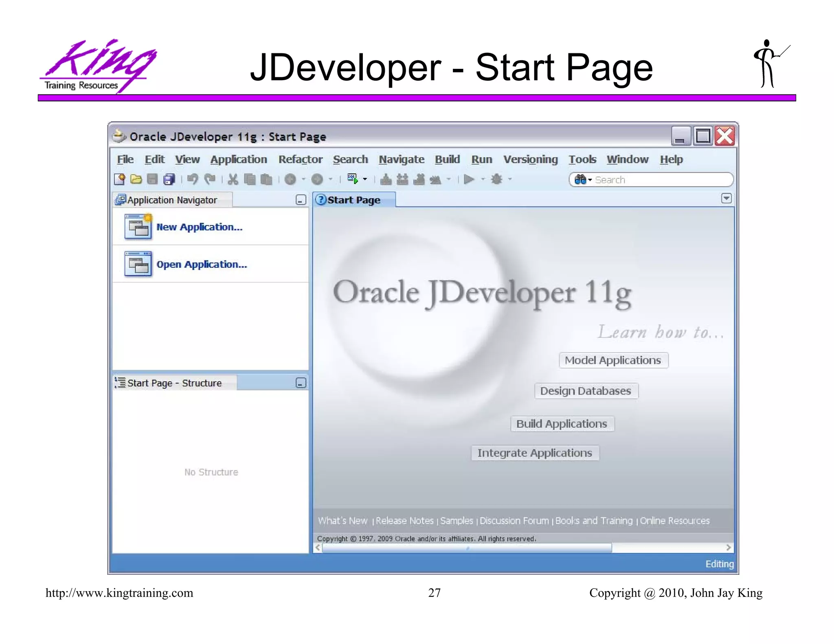Click the binoculars search icon

[x=580, y=180]
